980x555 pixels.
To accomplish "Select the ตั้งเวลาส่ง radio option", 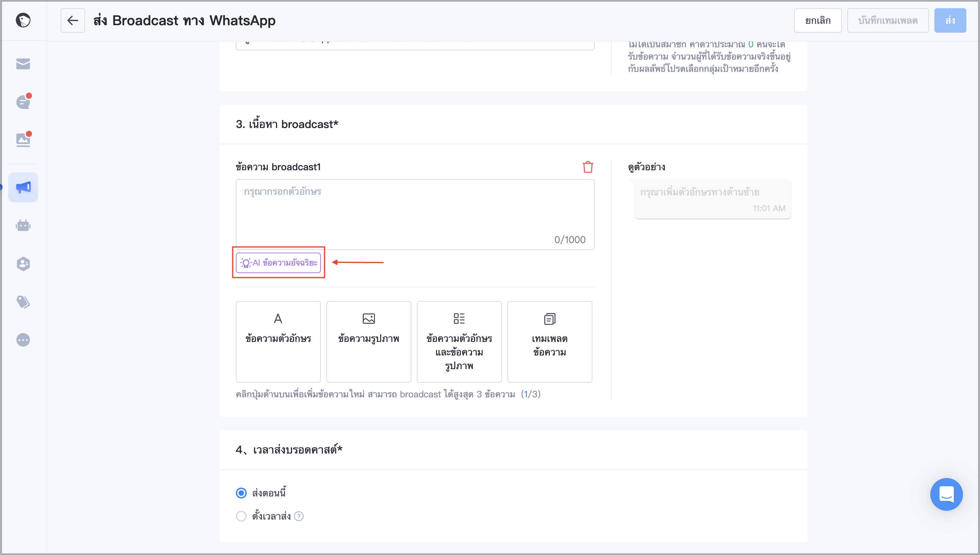I will pyautogui.click(x=241, y=516).
